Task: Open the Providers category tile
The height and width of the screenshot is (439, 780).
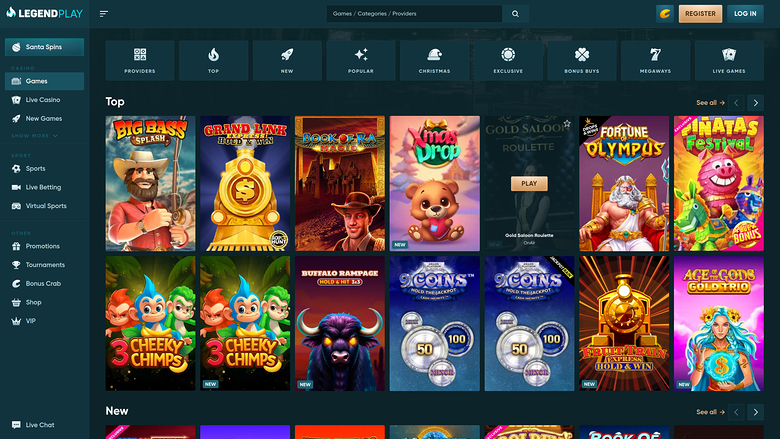Action: click(x=140, y=61)
